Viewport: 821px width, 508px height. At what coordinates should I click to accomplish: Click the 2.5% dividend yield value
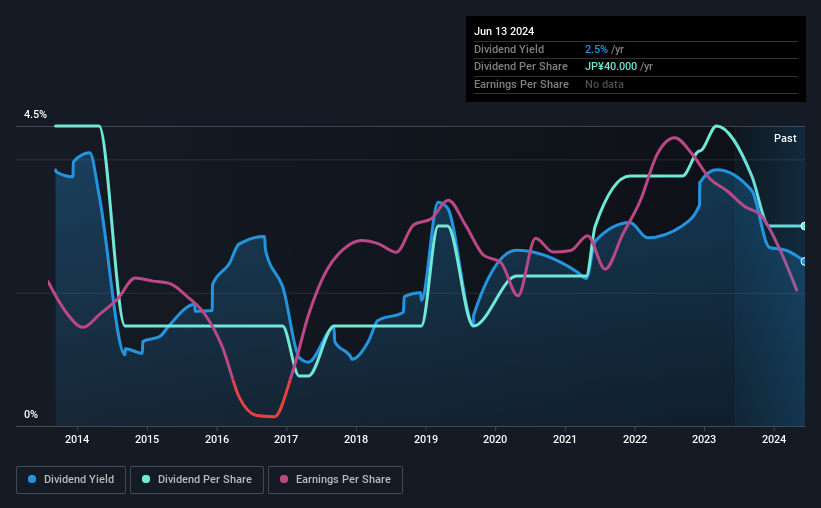[596, 49]
